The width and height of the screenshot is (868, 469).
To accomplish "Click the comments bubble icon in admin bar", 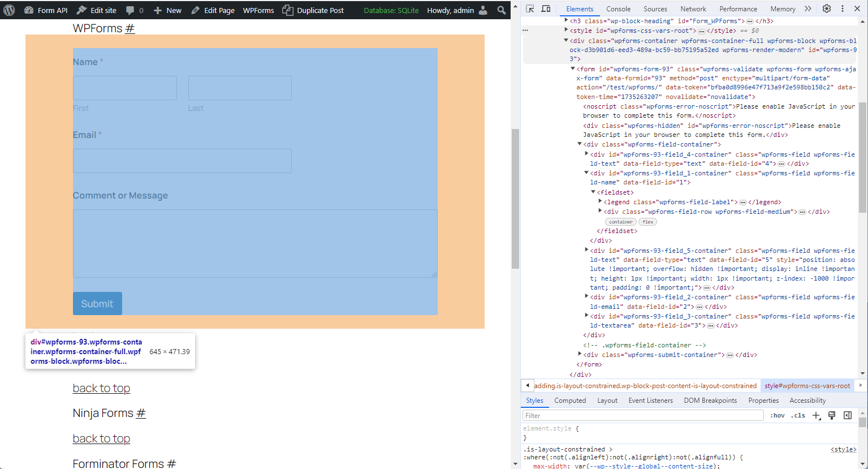I will click(x=131, y=10).
